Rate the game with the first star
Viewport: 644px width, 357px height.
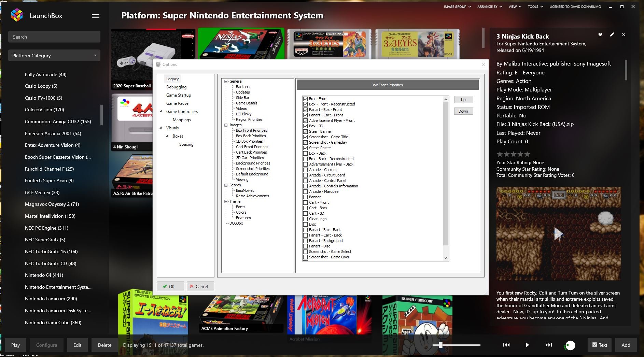tap(500, 154)
